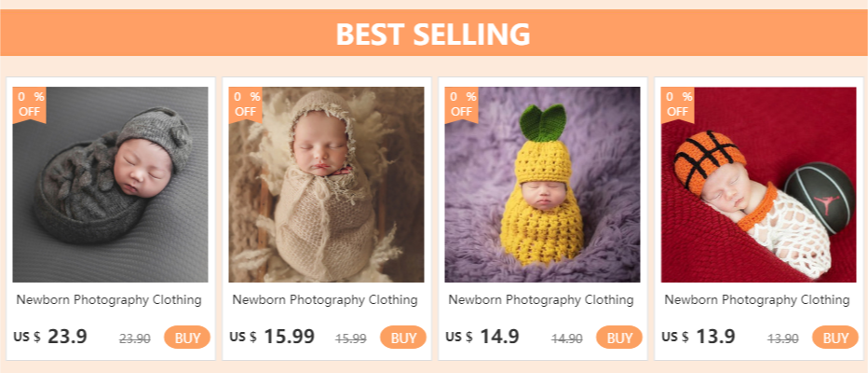Click the US $ 13.9 price

tap(698, 337)
